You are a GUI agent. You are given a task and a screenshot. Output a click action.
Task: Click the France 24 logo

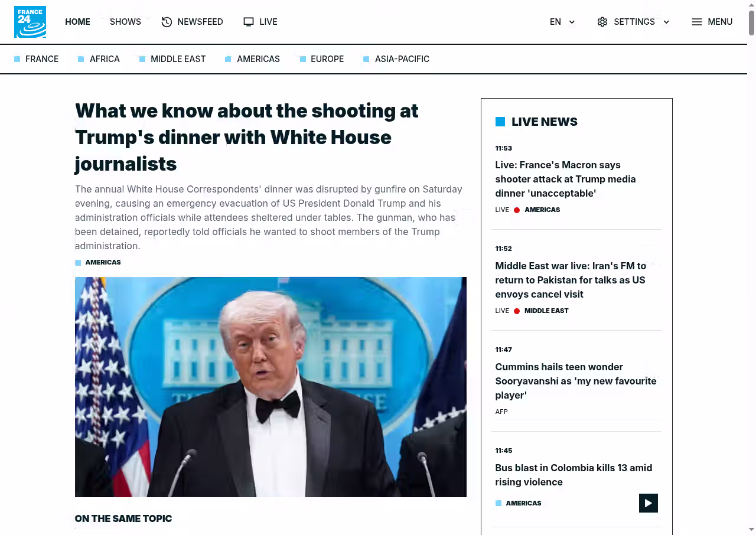(x=30, y=22)
